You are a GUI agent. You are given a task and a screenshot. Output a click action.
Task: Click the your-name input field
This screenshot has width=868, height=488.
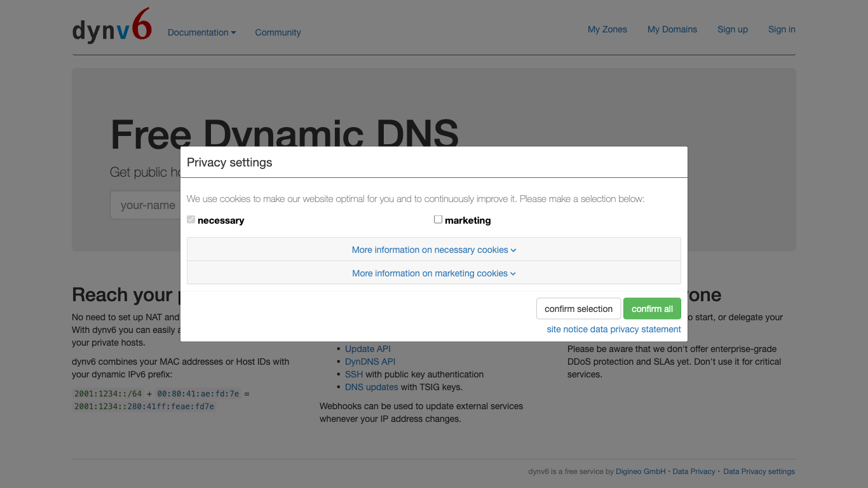point(146,205)
